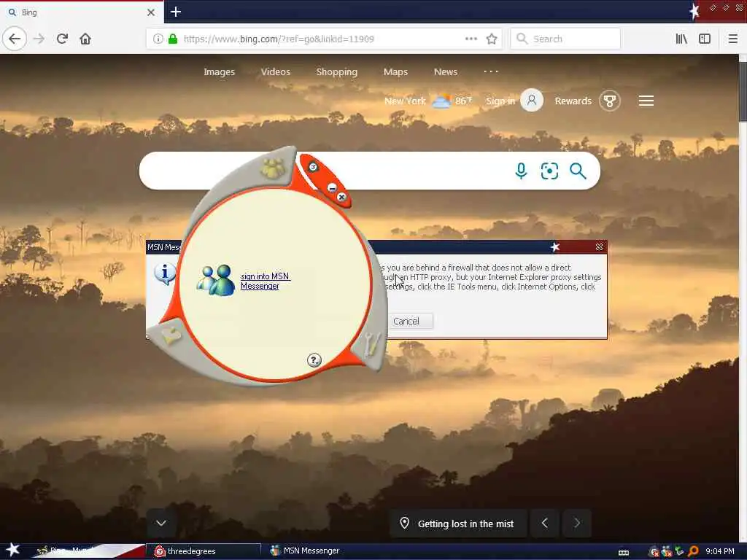Open Bing Rewards link

573,101
